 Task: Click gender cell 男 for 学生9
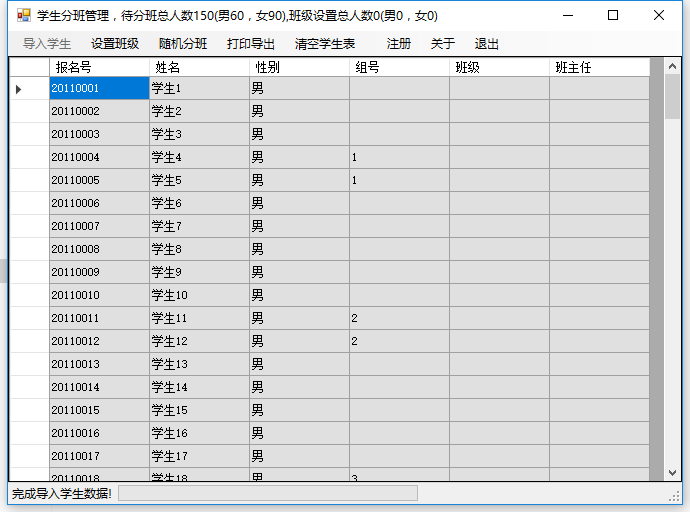(x=299, y=272)
